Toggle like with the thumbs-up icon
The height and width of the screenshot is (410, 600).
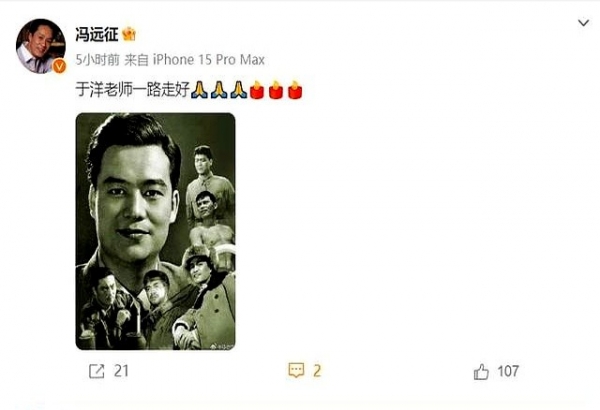481,371
